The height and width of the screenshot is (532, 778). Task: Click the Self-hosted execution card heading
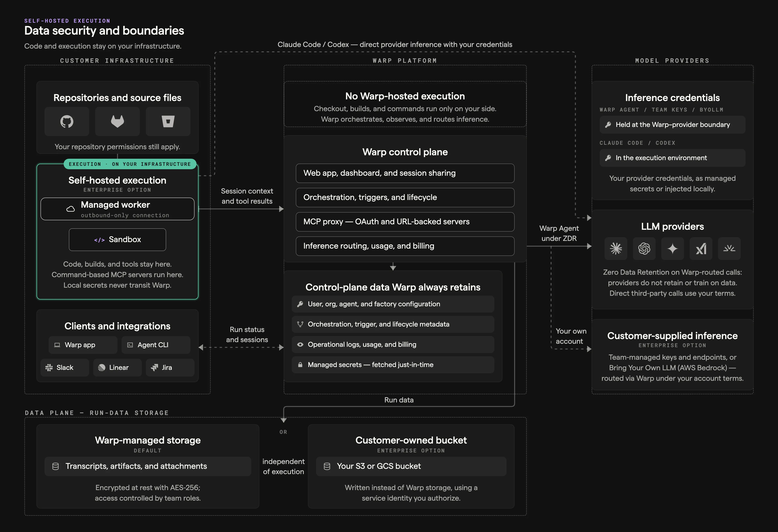click(x=118, y=180)
